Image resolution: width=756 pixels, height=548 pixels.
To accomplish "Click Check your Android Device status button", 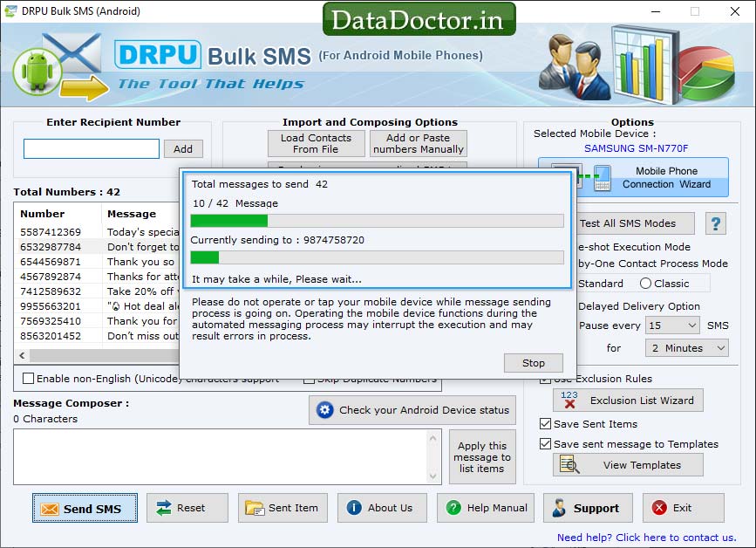I will [412, 410].
